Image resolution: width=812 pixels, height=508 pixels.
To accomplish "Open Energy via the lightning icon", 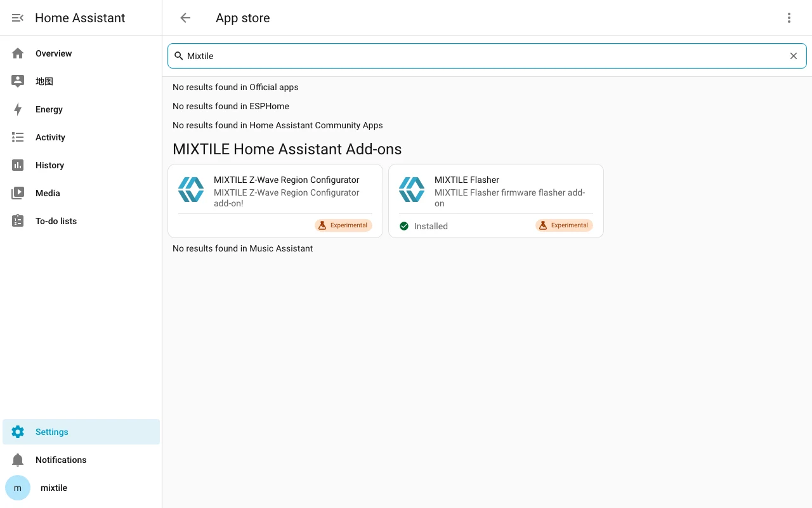I will (x=18, y=109).
